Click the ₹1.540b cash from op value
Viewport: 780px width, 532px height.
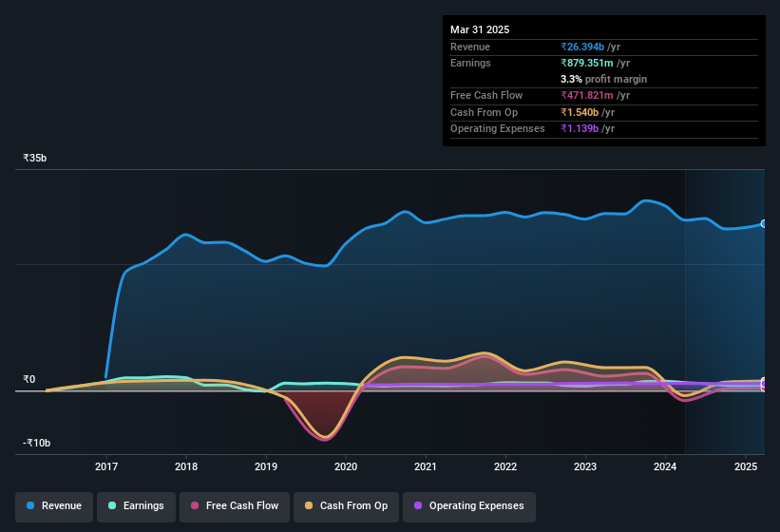tap(580, 112)
